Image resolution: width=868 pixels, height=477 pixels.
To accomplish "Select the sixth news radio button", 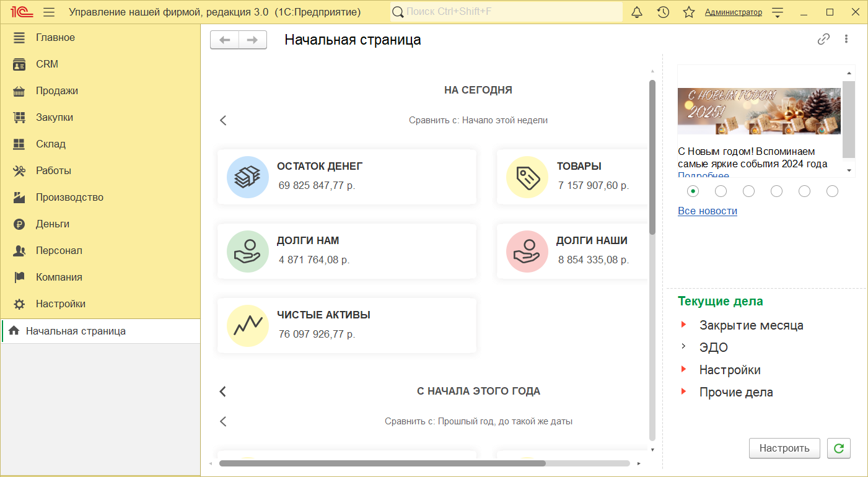I will click(832, 191).
